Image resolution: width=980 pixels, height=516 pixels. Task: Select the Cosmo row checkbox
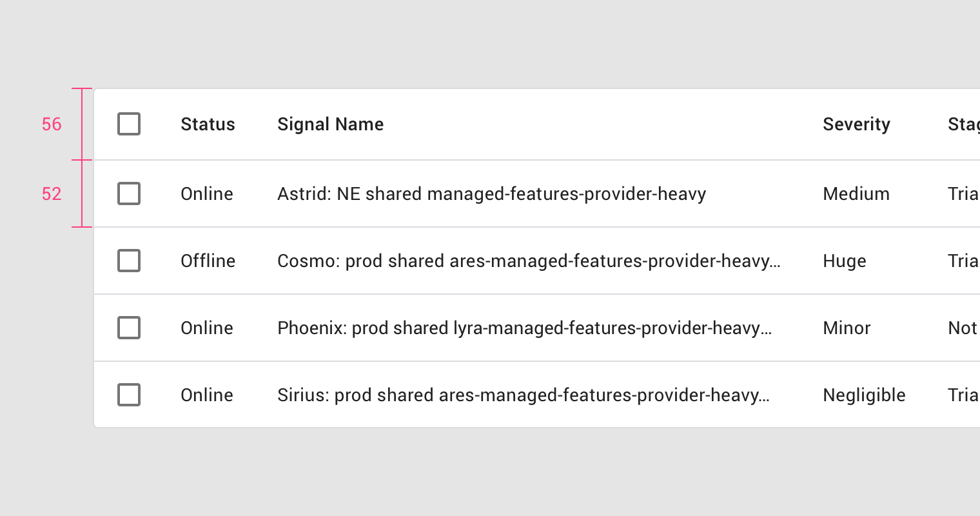(129, 261)
